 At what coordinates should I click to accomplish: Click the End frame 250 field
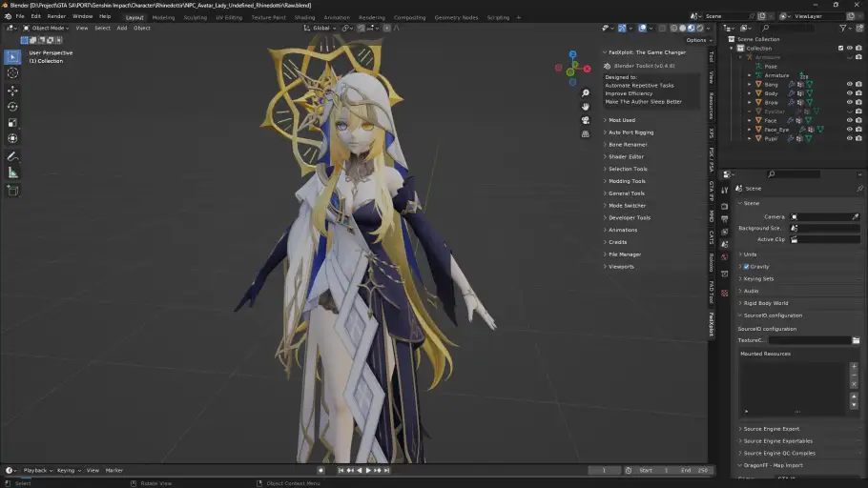[x=694, y=470]
